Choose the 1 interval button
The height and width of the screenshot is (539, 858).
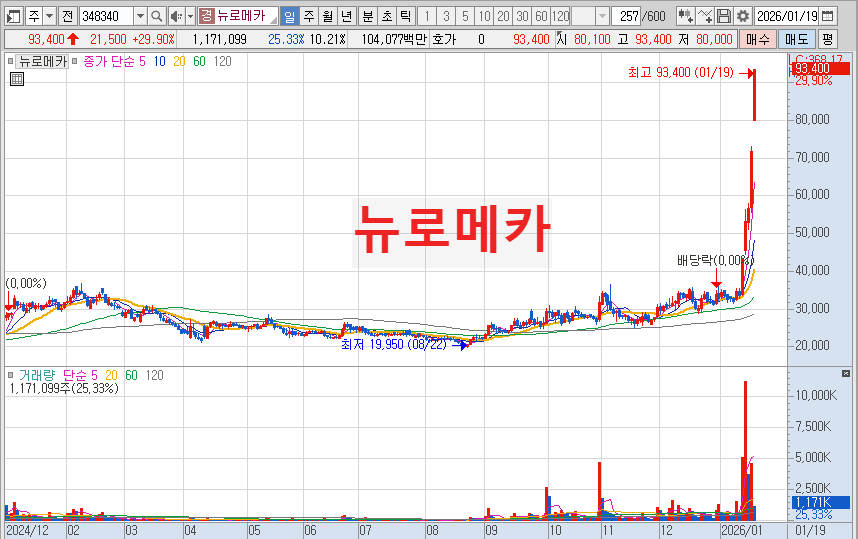coord(427,16)
